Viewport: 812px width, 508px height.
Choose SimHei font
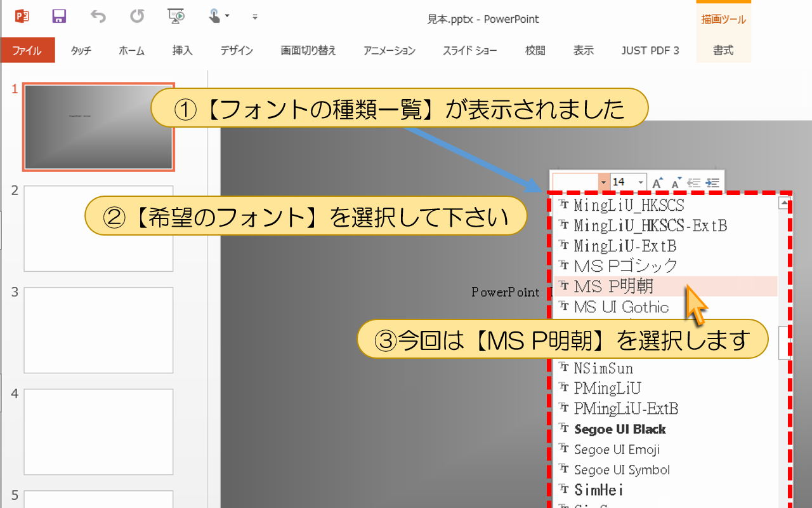pyautogui.click(x=665, y=490)
